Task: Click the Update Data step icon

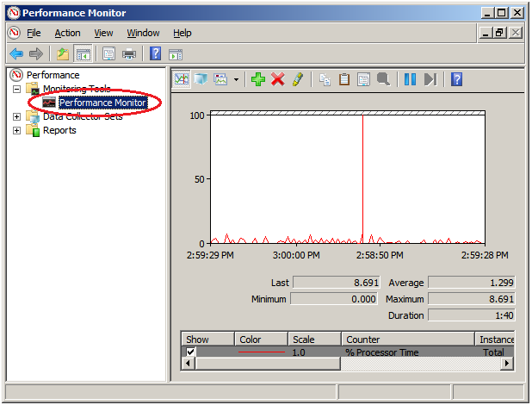Action: (430, 79)
